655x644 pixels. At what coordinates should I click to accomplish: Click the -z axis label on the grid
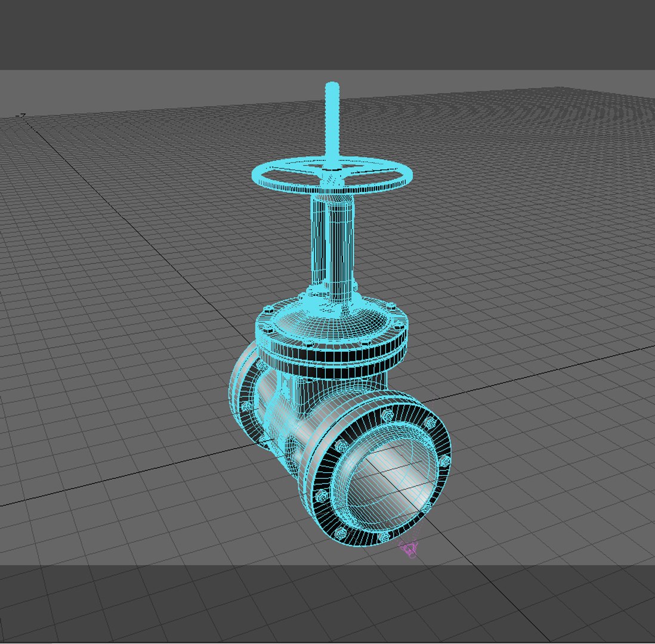[x=21, y=115]
